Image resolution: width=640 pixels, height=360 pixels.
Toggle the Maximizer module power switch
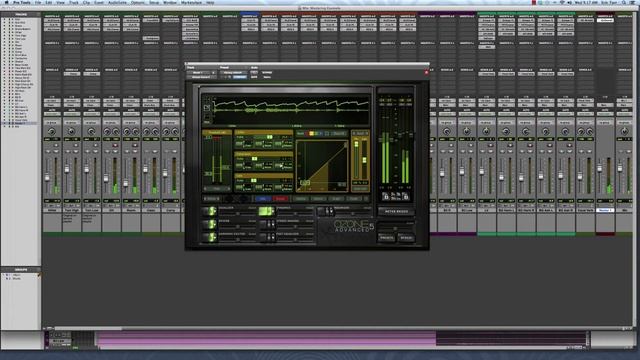(326, 211)
